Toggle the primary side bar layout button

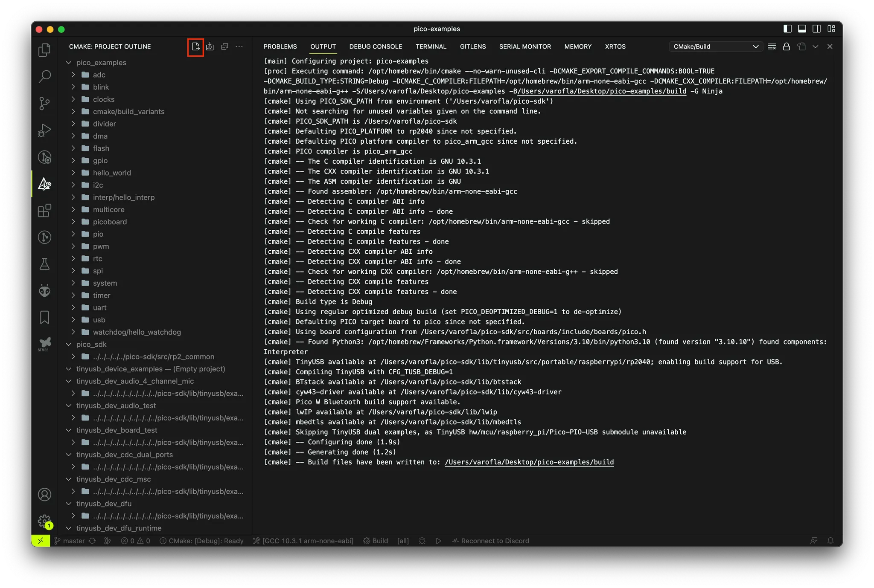(787, 29)
